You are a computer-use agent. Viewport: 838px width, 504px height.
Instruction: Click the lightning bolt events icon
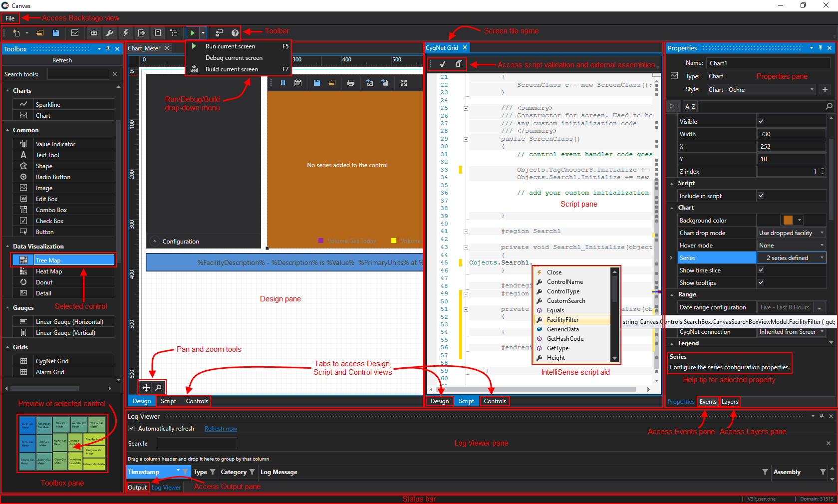126,33
